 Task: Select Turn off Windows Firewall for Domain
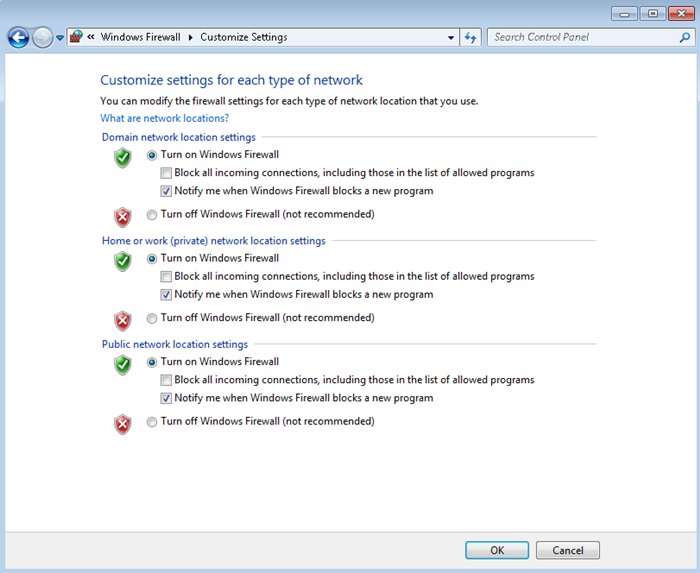(x=152, y=215)
